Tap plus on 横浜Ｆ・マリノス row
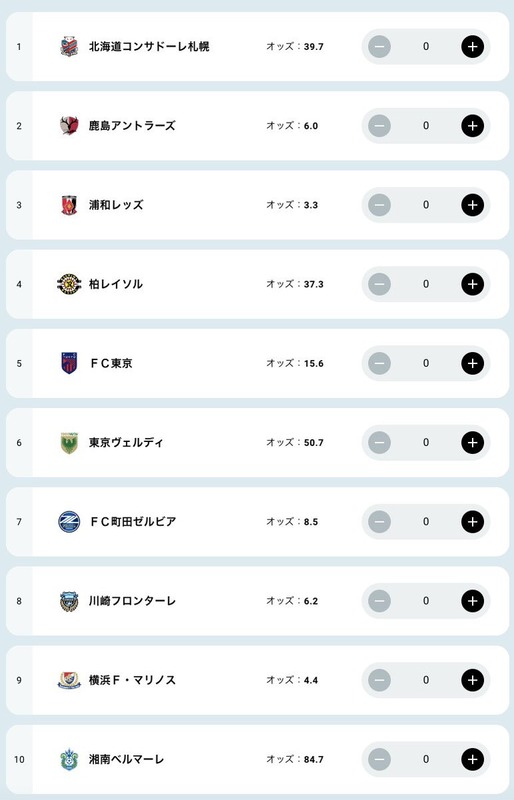The height and width of the screenshot is (800, 514). (472, 680)
